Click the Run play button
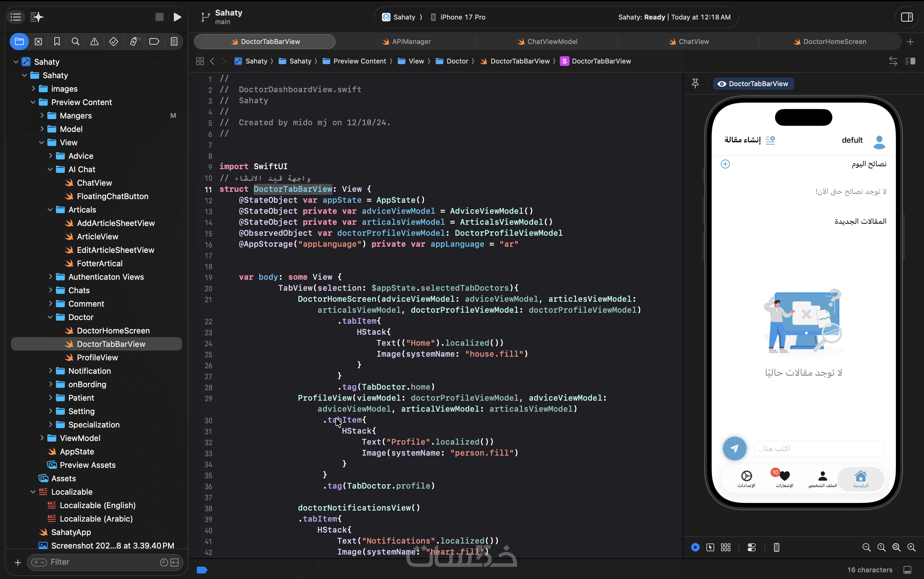This screenshot has width=924, height=579. tap(177, 17)
